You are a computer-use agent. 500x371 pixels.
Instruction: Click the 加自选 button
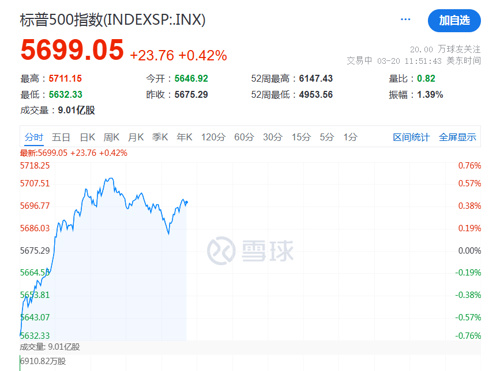click(x=454, y=21)
